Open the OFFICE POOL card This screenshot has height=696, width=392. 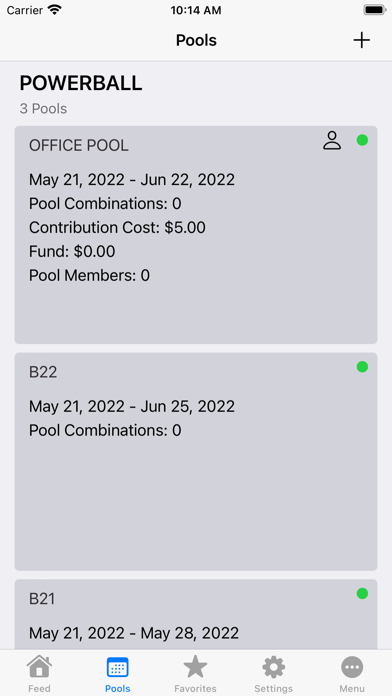(x=196, y=235)
